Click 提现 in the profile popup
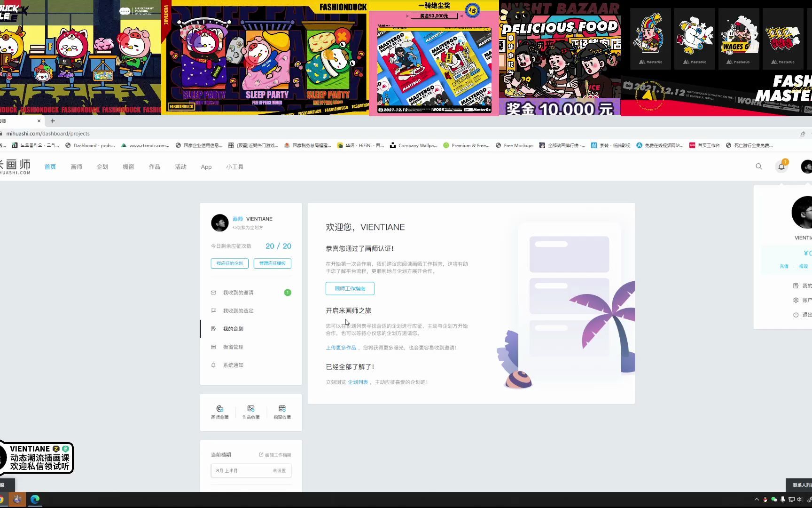 804,266
